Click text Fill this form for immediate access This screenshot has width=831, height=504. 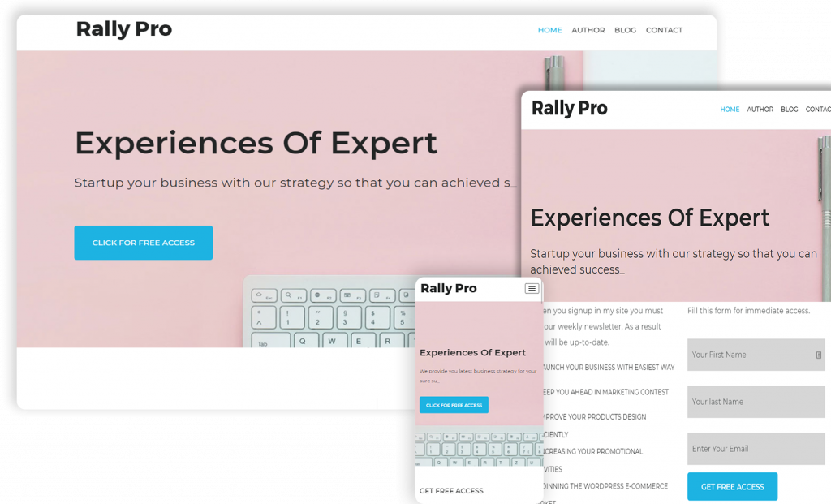tap(748, 311)
